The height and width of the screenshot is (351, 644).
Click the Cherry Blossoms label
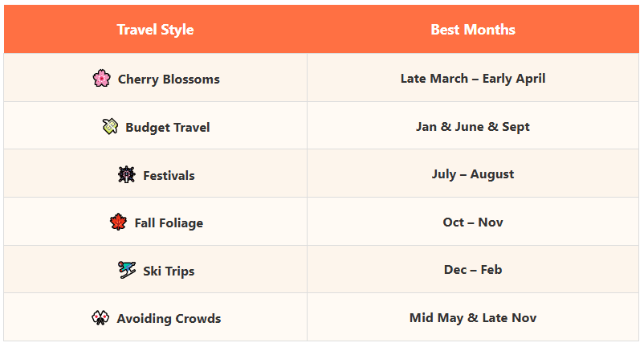coord(169,79)
